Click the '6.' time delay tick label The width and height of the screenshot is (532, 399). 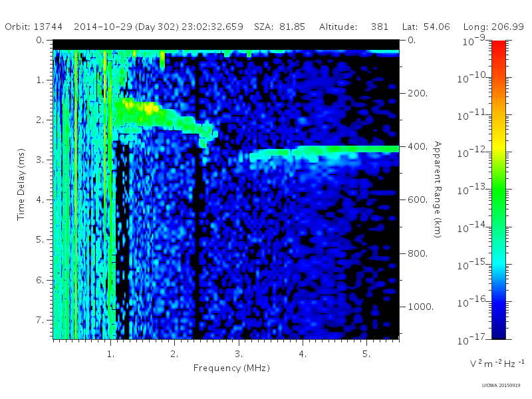point(40,280)
